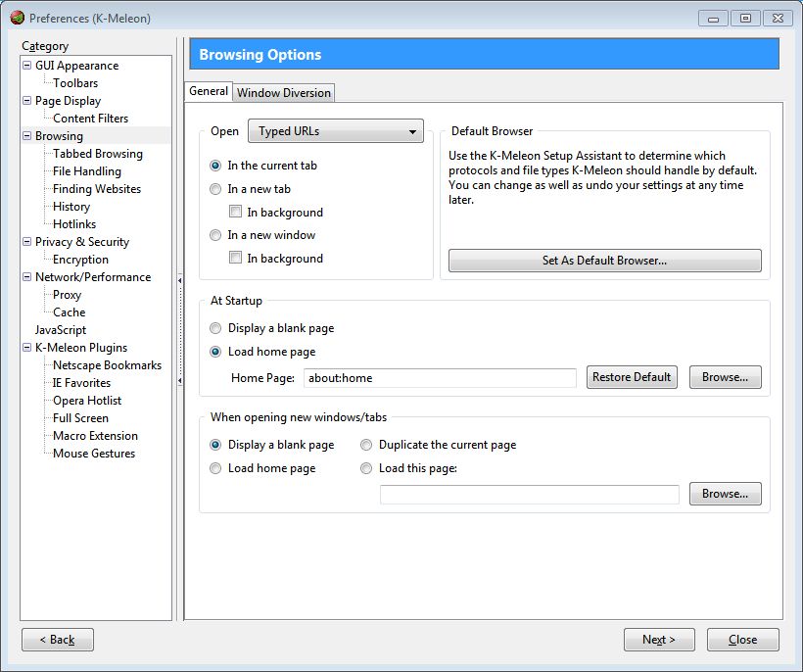Open Proxy category

pos(68,295)
